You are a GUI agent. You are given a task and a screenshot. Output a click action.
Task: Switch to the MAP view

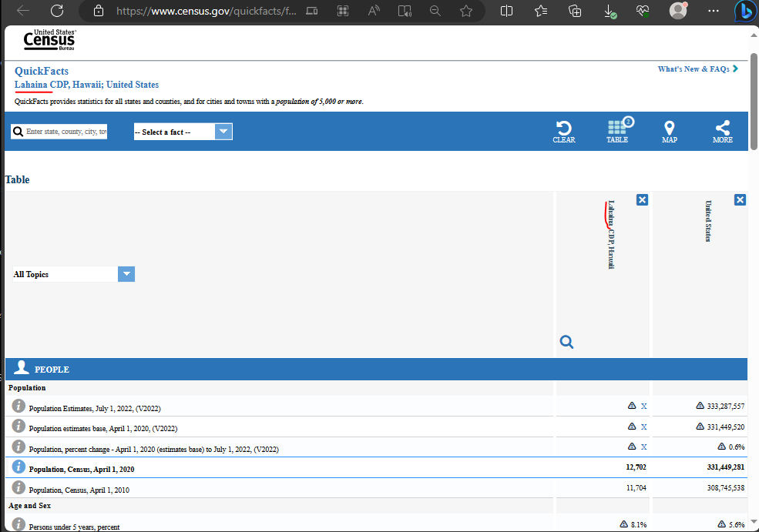click(670, 132)
